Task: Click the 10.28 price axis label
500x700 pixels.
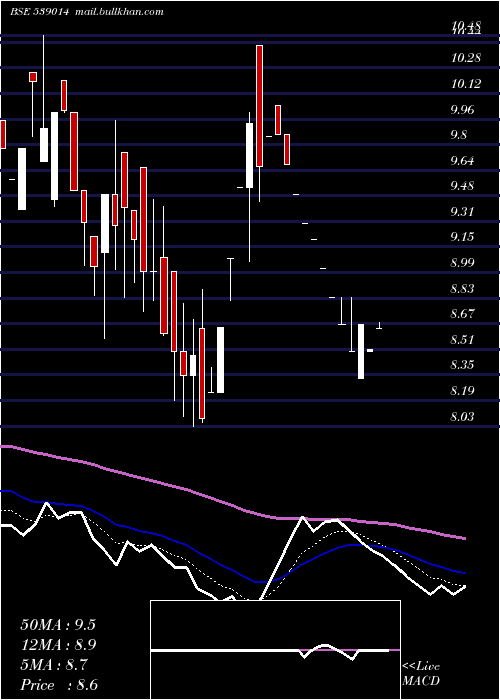Action: click(466, 58)
